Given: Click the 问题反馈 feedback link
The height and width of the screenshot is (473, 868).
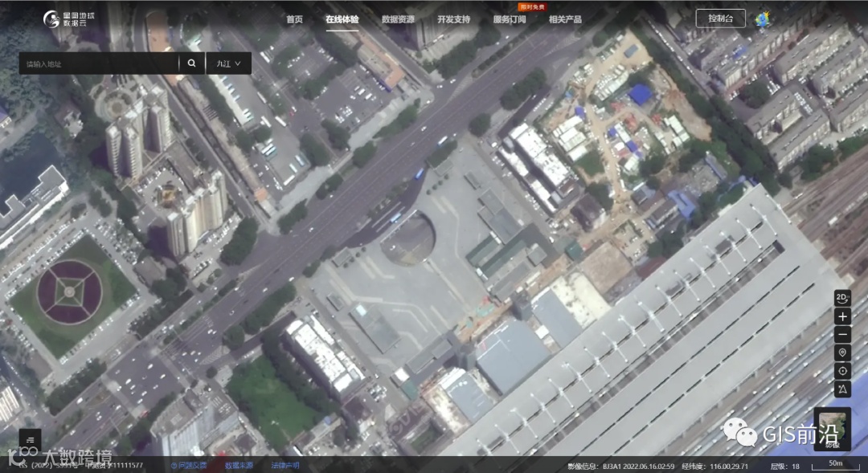Looking at the screenshot, I should [x=189, y=465].
